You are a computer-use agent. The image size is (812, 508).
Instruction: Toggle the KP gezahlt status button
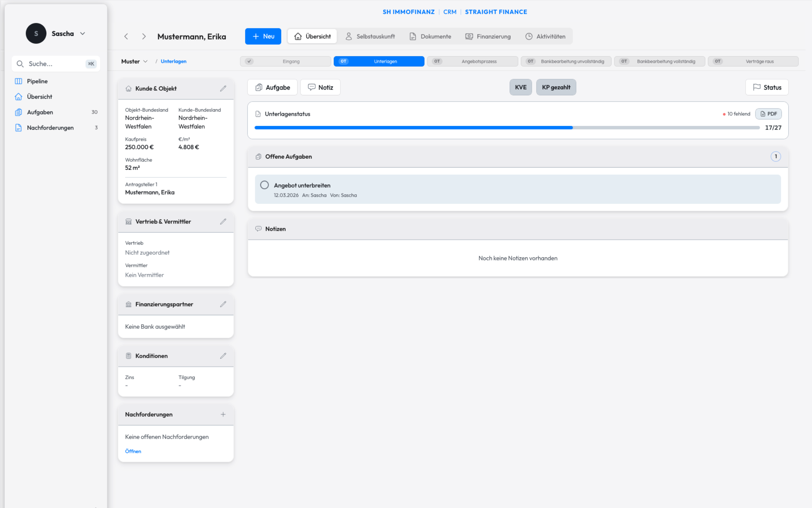coord(556,87)
